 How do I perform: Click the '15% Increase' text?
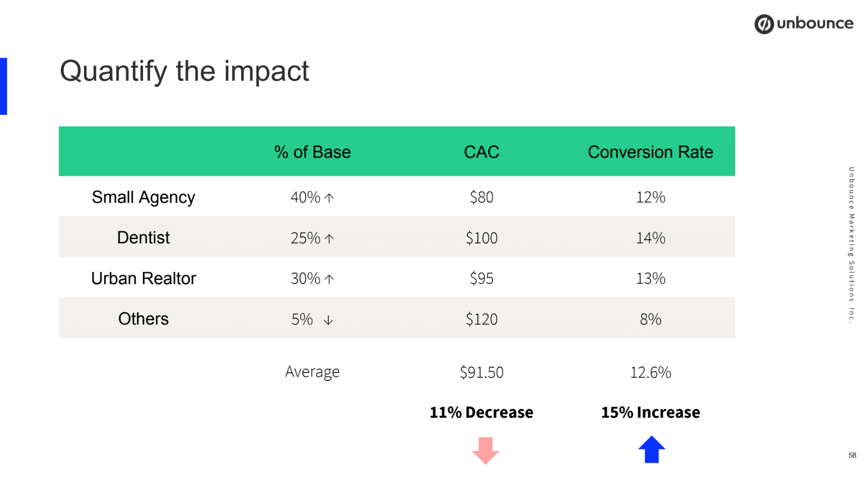[650, 412]
